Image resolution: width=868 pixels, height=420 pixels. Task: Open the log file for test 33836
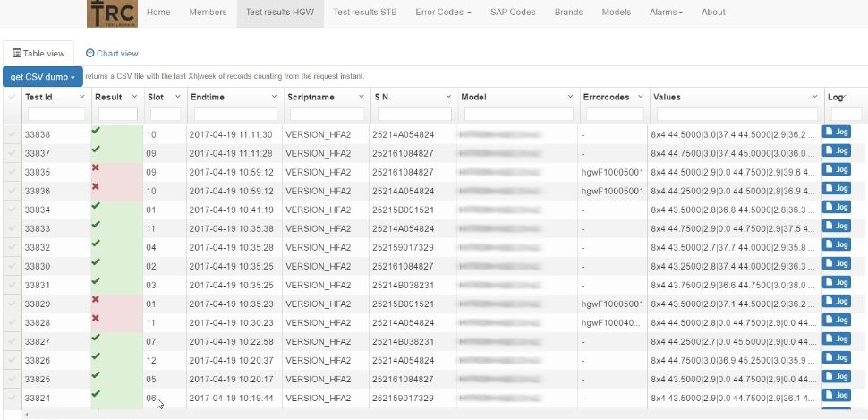836,188
